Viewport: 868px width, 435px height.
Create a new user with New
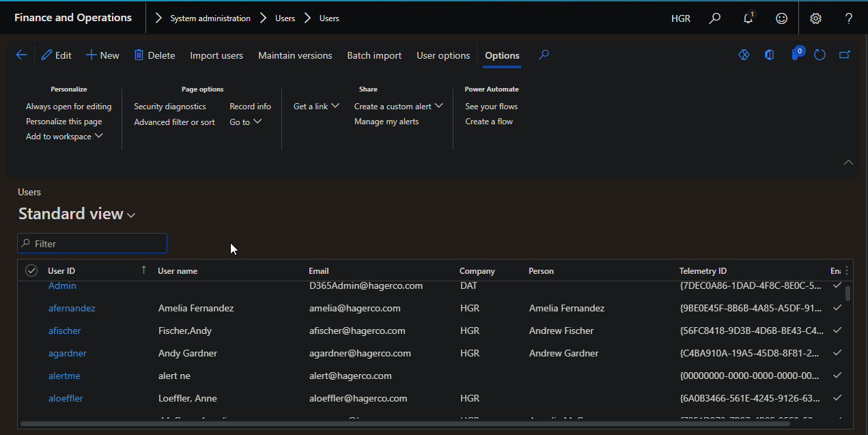click(102, 55)
